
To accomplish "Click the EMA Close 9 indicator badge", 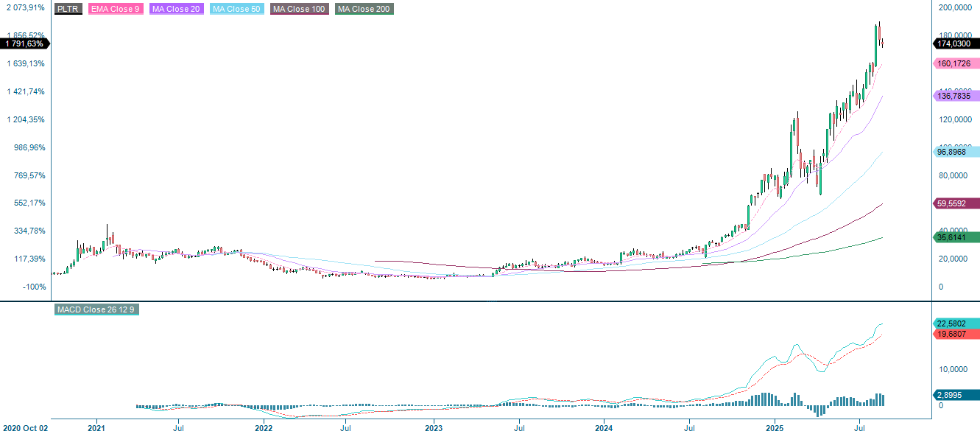I will click(x=114, y=10).
